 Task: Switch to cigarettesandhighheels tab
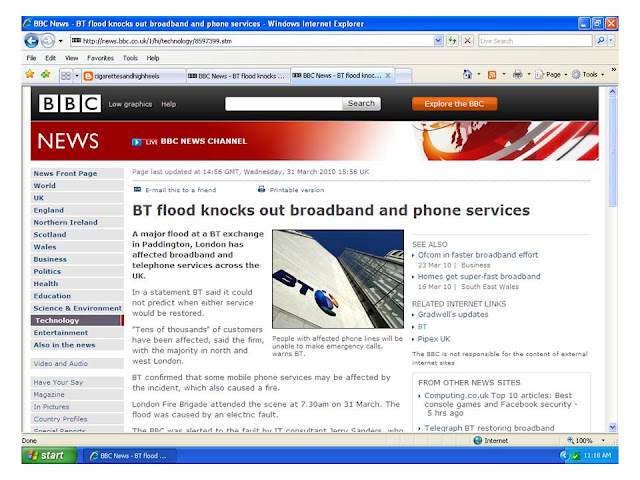coord(133,76)
